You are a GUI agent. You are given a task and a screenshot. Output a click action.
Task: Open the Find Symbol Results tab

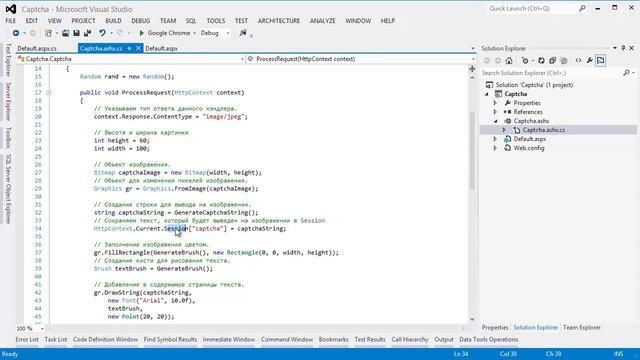(170, 340)
